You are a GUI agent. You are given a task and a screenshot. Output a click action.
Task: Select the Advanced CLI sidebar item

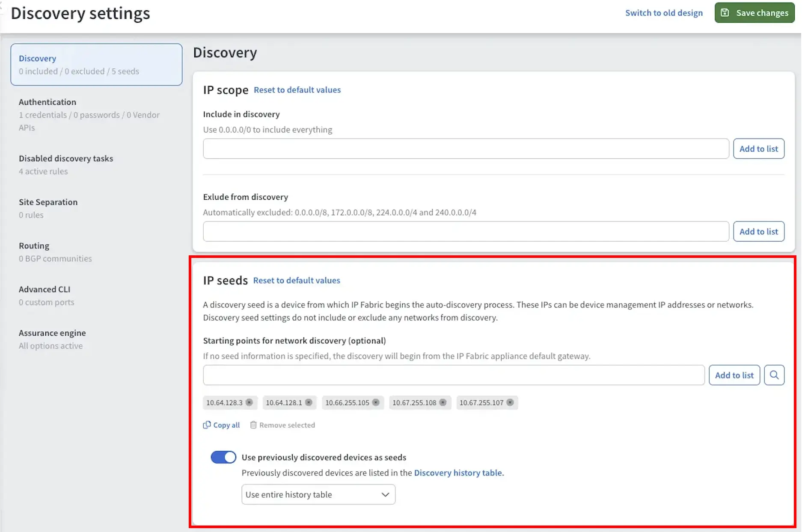pyautogui.click(x=45, y=290)
